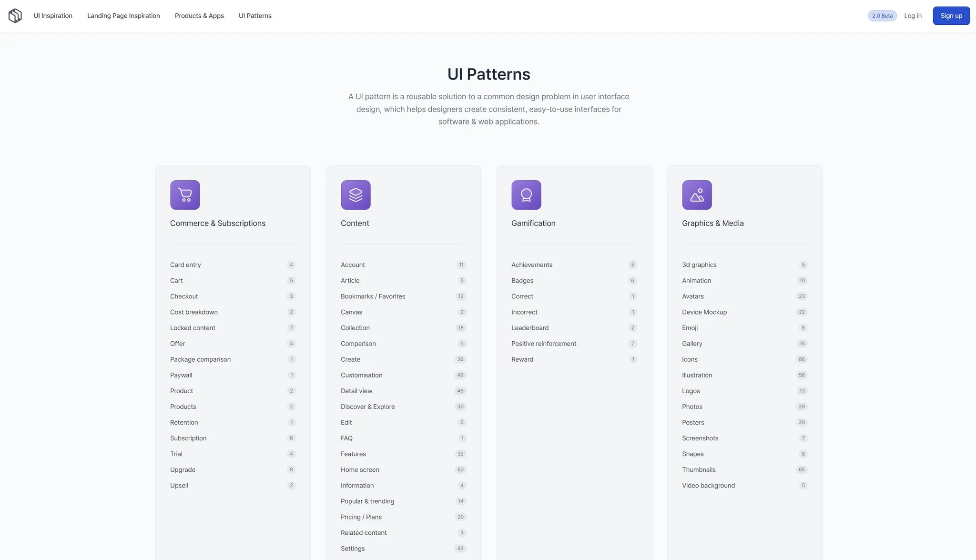
Task: View the Leaderboard pattern list
Action: point(530,328)
